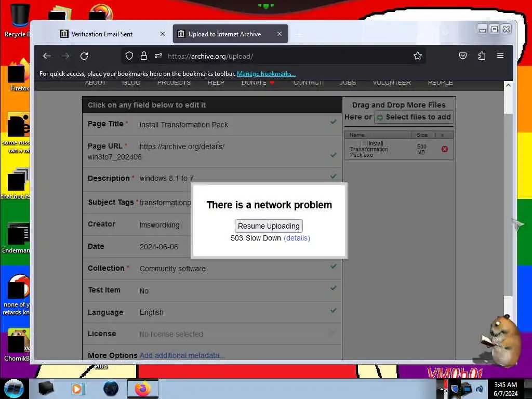Click the Name column header in file list

pos(377,135)
